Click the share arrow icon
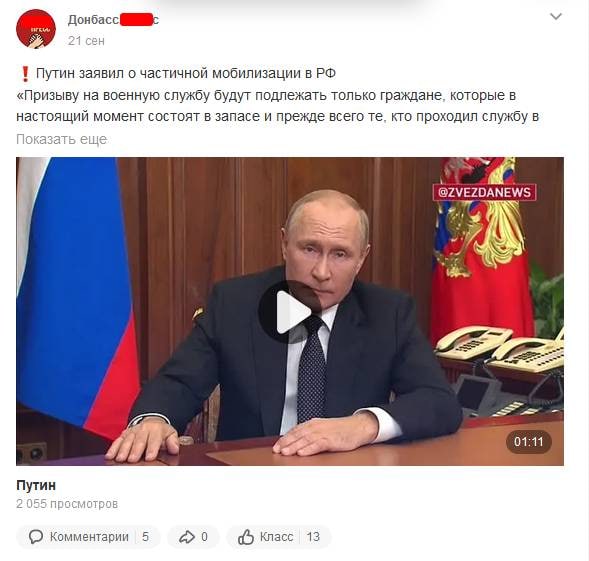Image resolution: width=589 pixels, height=561 pixels. (187, 537)
